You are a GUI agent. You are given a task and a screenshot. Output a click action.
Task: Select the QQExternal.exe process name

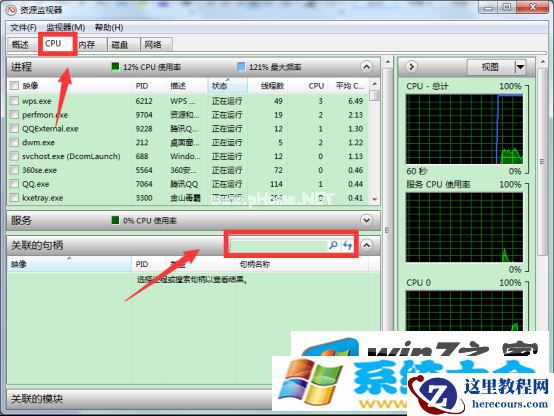(x=50, y=129)
